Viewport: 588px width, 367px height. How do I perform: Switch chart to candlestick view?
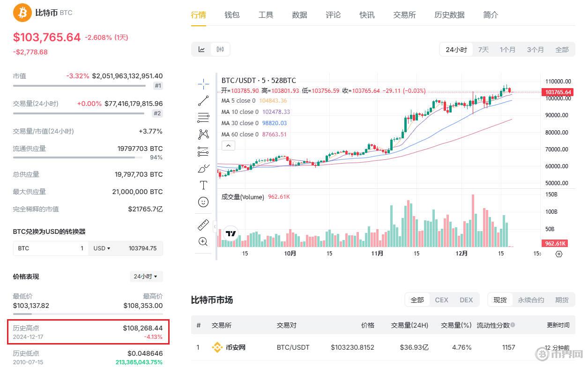click(x=220, y=49)
